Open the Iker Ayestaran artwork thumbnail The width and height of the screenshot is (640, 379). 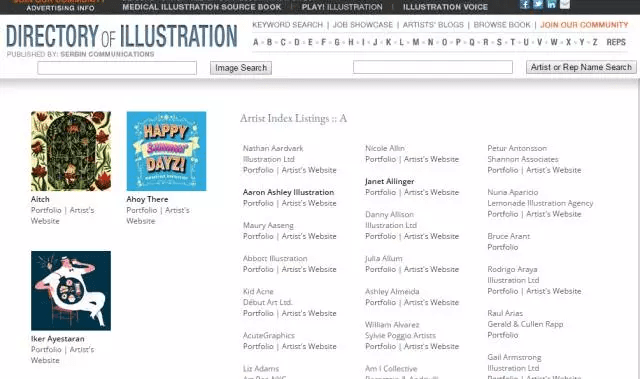pyautogui.click(x=71, y=290)
